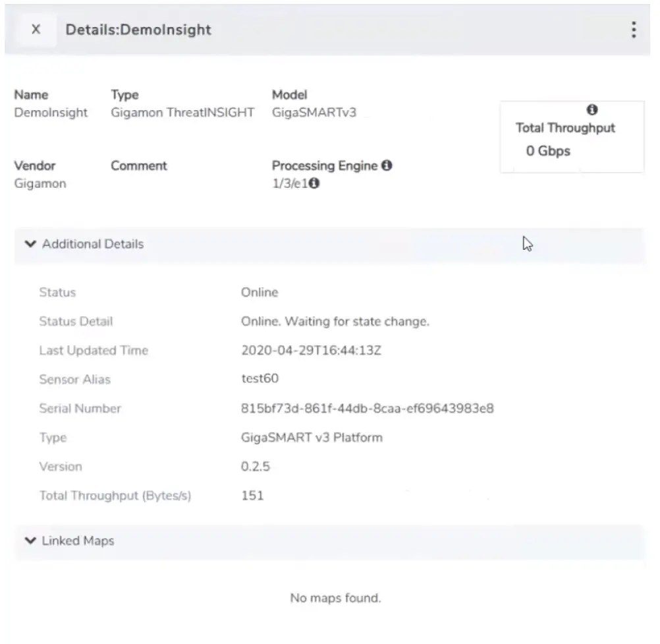
Task: Open the three-dot options menu
Action: click(x=634, y=29)
